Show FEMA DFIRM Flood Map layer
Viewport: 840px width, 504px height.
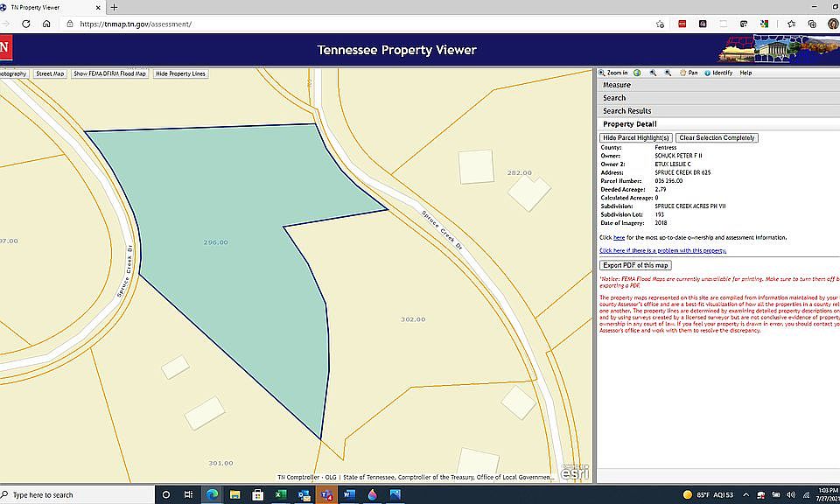coord(109,73)
